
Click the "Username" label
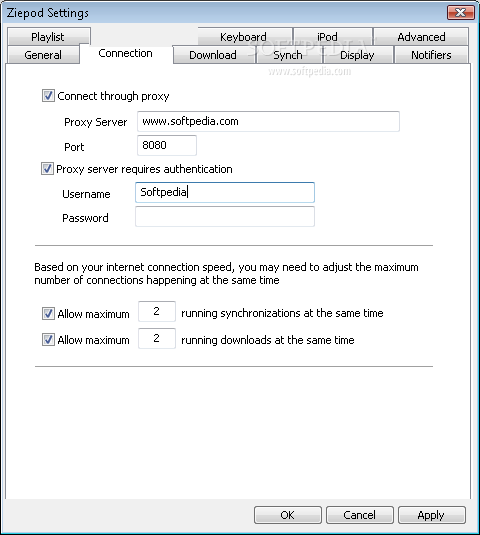86,194
